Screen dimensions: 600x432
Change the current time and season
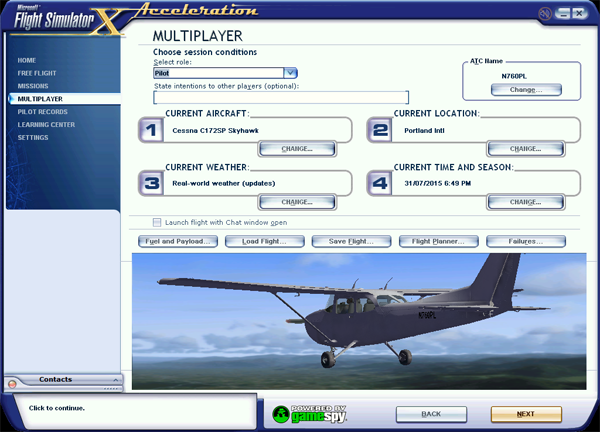point(525,202)
